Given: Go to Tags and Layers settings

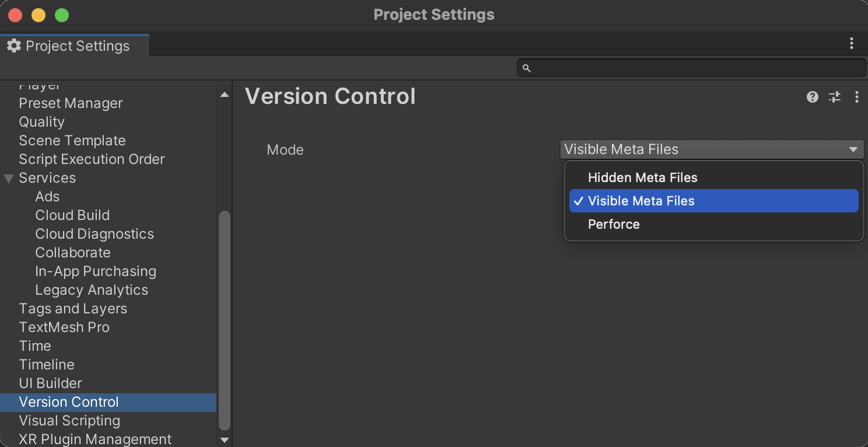Looking at the screenshot, I should (73, 309).
